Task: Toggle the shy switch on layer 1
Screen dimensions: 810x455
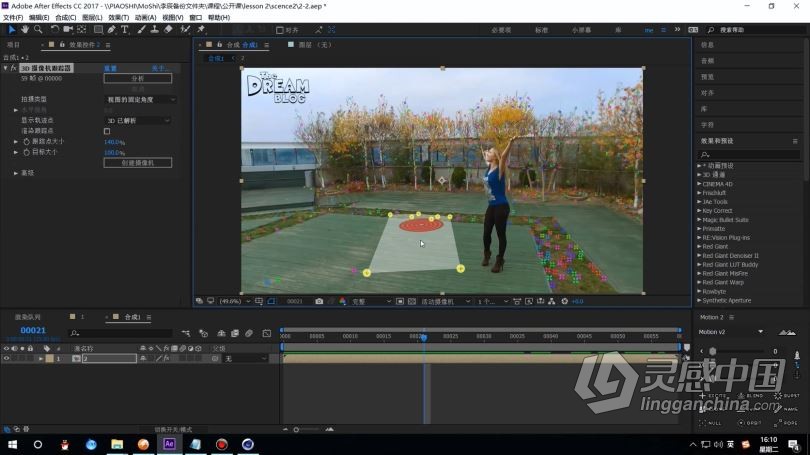Action: [x=143, y=358]
